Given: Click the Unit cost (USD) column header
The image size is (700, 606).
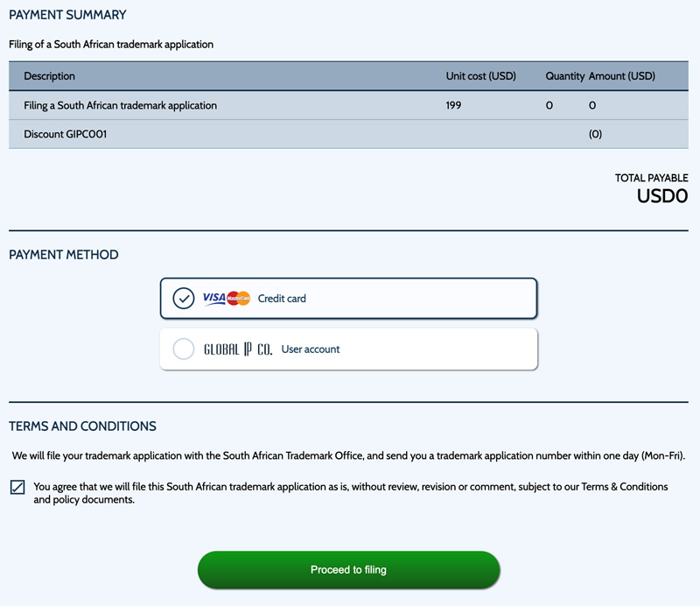Looking at the screenshot, I should pyautogui.click(x=480, y=76).
